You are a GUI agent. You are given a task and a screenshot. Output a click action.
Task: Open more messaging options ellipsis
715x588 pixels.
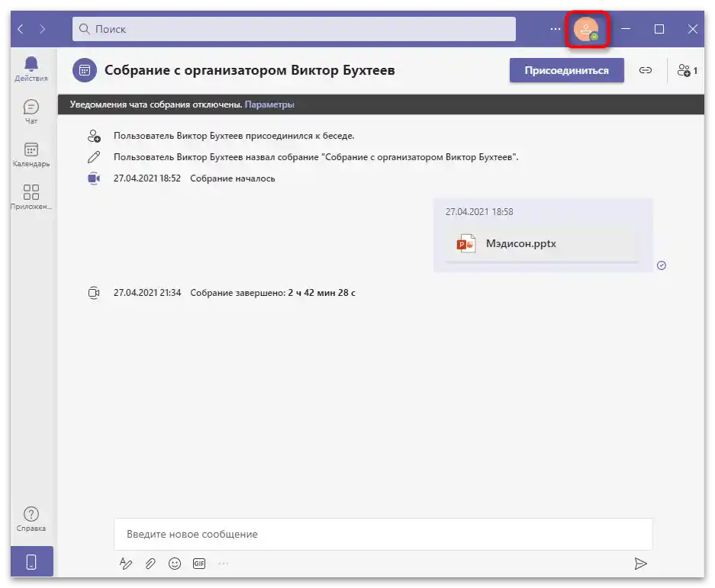(x=224, y=564)
